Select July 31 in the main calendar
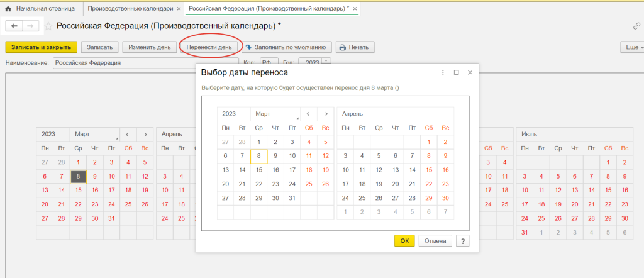This screenshot has width=644, height=278. [x=525, y=233]
